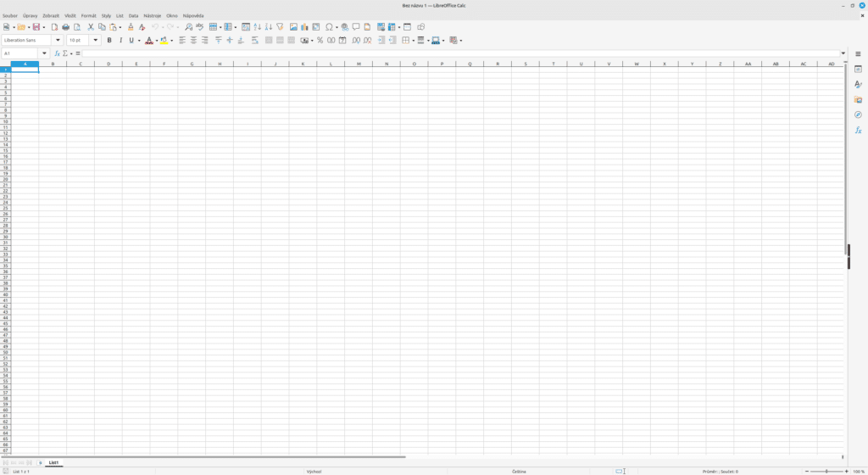Toggle Italic formatting
Image resolution: width=868 pixels, height=475 pixels.
[120, 40]
